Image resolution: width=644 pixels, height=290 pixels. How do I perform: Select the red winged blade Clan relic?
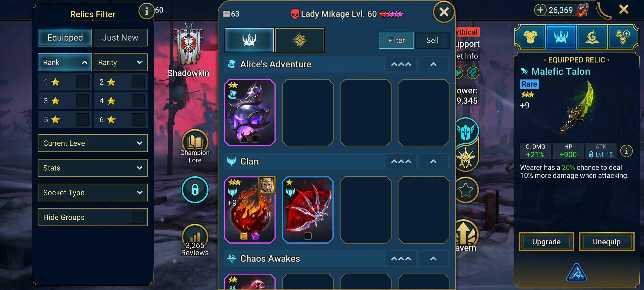tap(308, 210)
